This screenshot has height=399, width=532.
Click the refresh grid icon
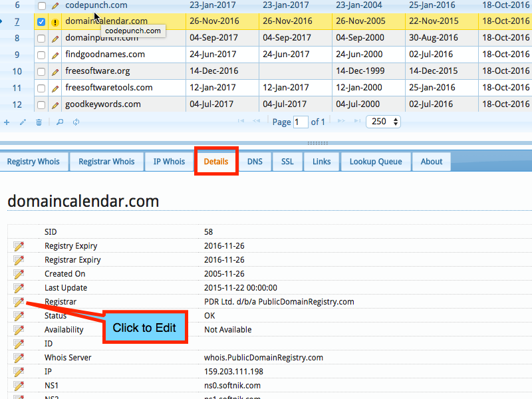coord(76,122)
